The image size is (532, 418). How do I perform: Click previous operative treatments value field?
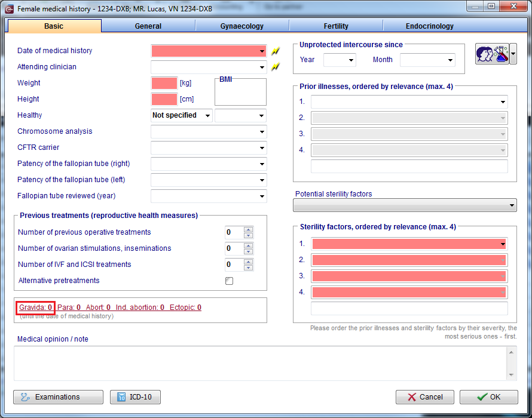coord(234,232)
